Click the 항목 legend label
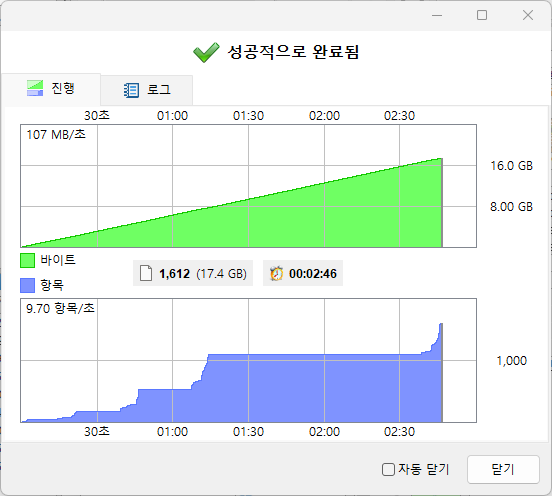Image resolution: width=552 pixels, height=496 pixels. [52, 285]
